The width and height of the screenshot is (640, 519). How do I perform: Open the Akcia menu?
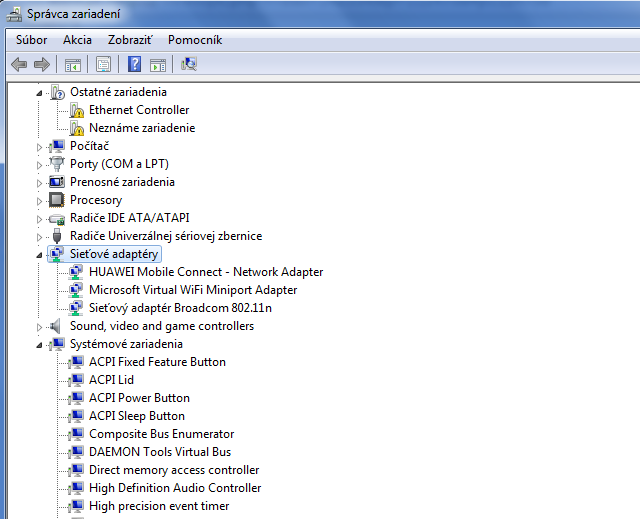tap(77, 40)
